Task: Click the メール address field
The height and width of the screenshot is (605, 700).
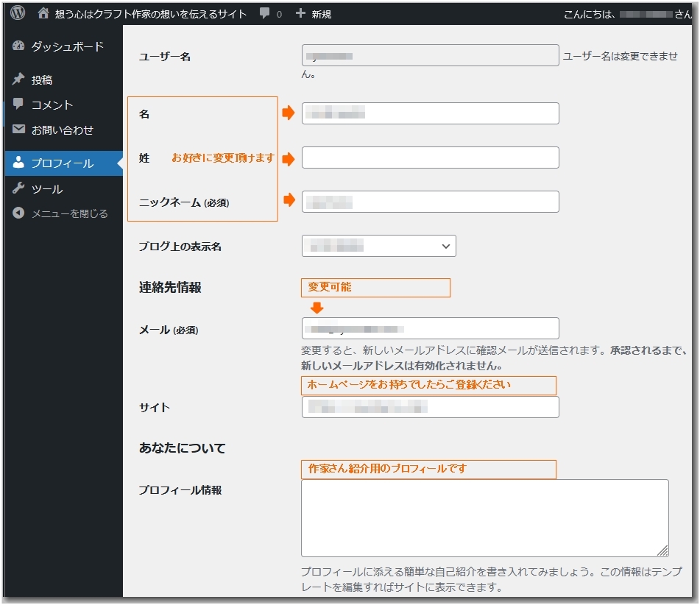Action: point(430,328)
